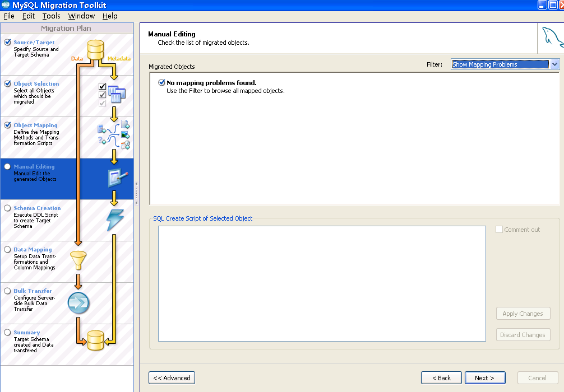Click the Object Selection step title
This screenshot has height=392, width=564.
click(36, 83)
